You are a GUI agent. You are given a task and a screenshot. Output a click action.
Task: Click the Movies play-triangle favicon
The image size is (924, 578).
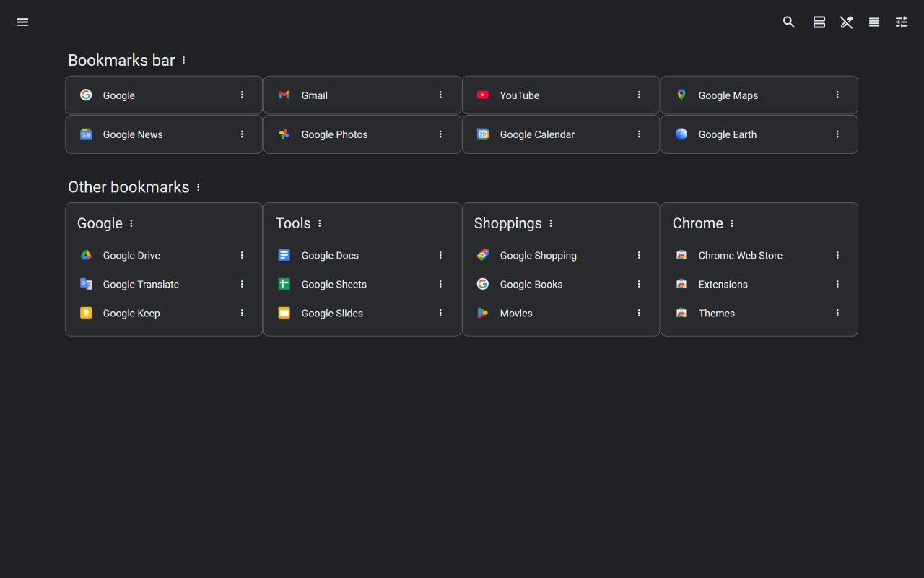(483, 313)
